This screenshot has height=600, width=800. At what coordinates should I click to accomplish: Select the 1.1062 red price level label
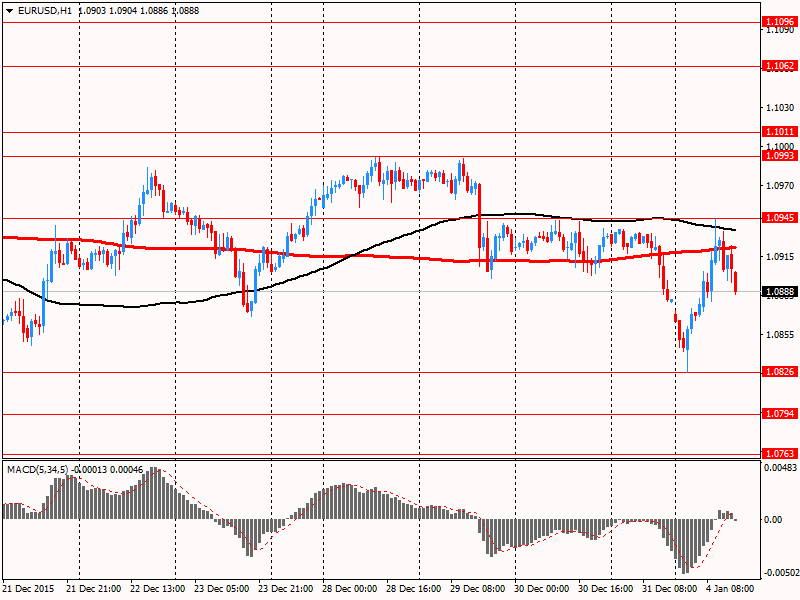coord(778,66)
